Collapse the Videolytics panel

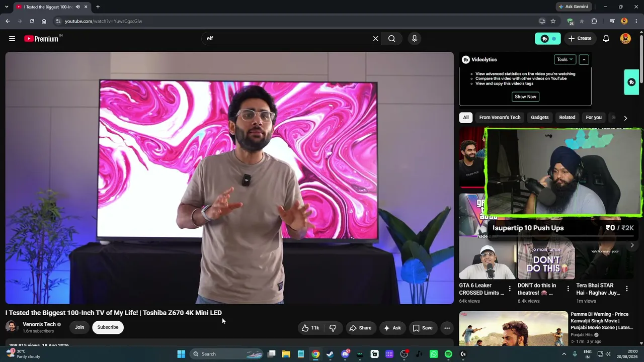point(584,59)
